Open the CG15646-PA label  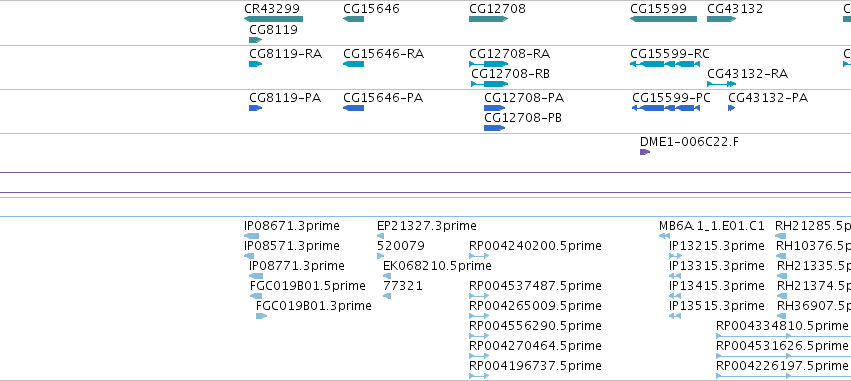tap(383, 98)
